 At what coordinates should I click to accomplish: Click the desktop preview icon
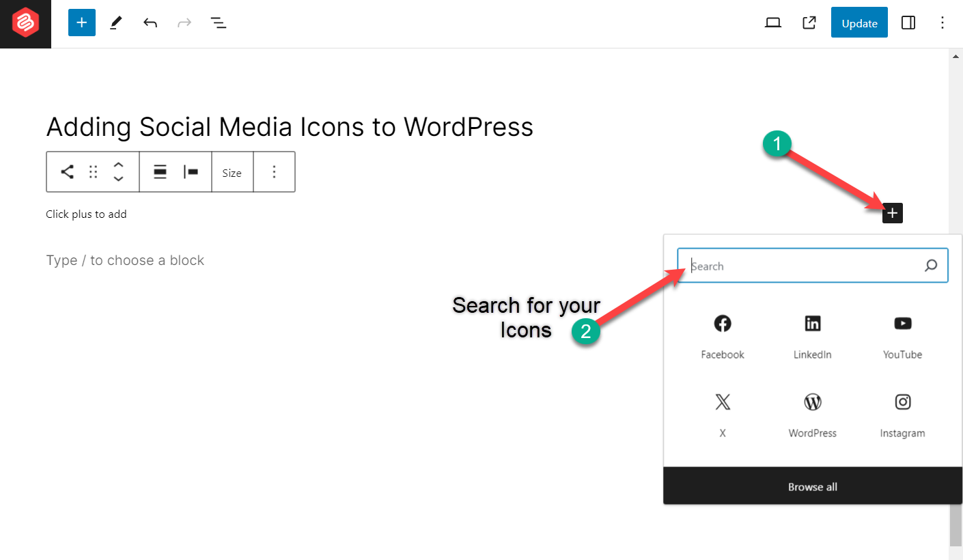pos(772,22)
